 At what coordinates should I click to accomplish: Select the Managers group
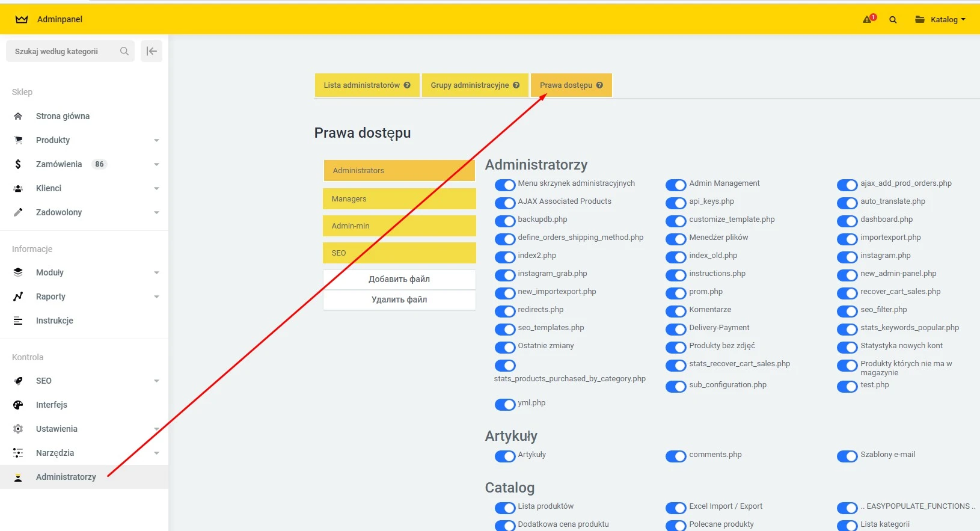tap(399, 199)
